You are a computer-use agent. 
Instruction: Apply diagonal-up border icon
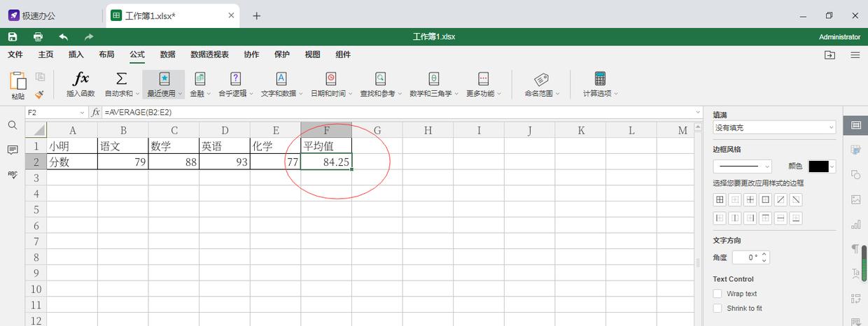(x=780, y=200)
